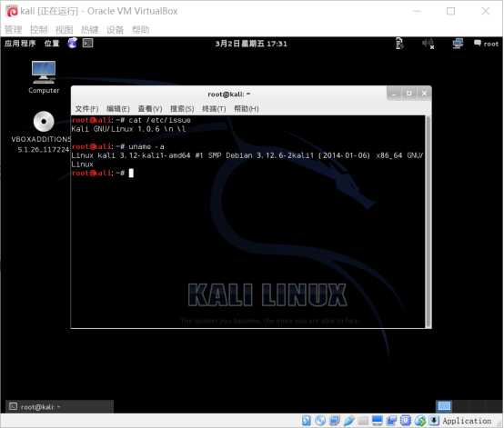Click the root@kali taskbar window button
The image size is (504, 428).
pos(59,407)
